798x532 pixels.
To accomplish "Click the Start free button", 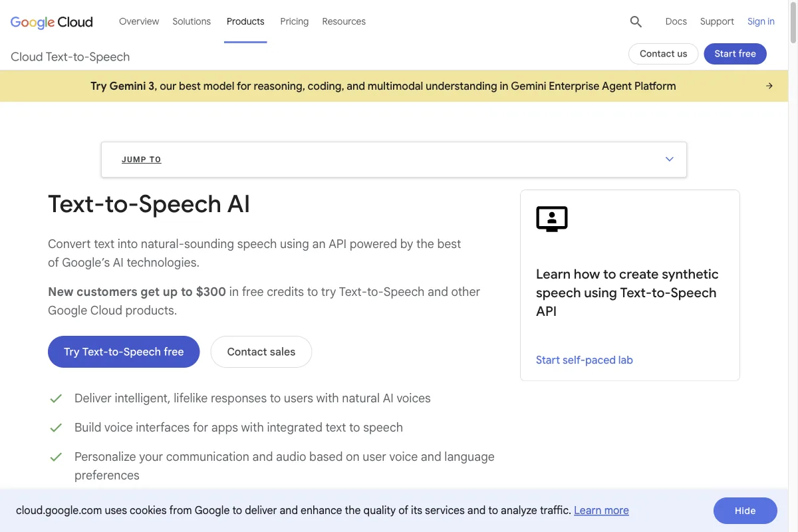I will (735, 54).
